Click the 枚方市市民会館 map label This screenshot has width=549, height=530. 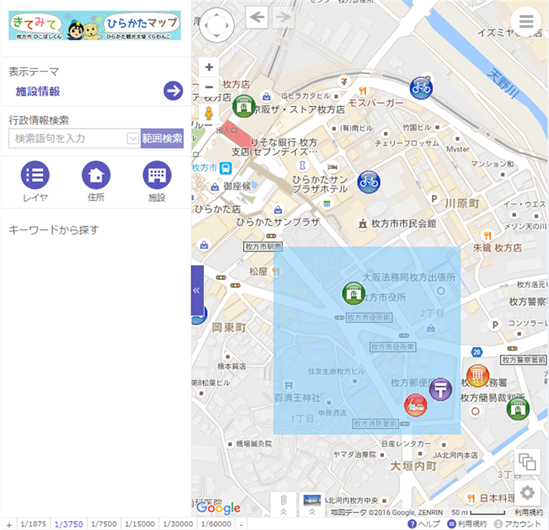pyautogui.click(x=403, y=223)
